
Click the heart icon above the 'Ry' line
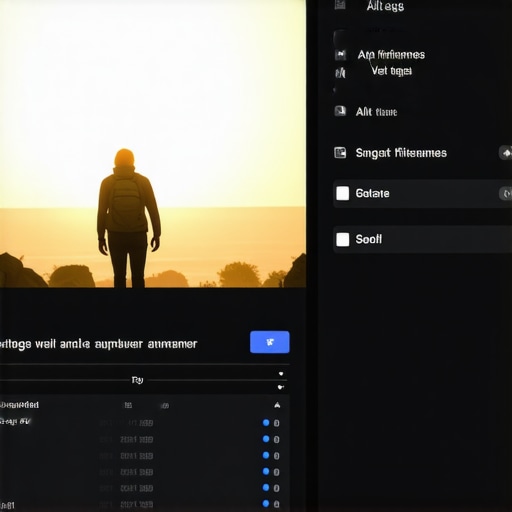coord(281,374)
